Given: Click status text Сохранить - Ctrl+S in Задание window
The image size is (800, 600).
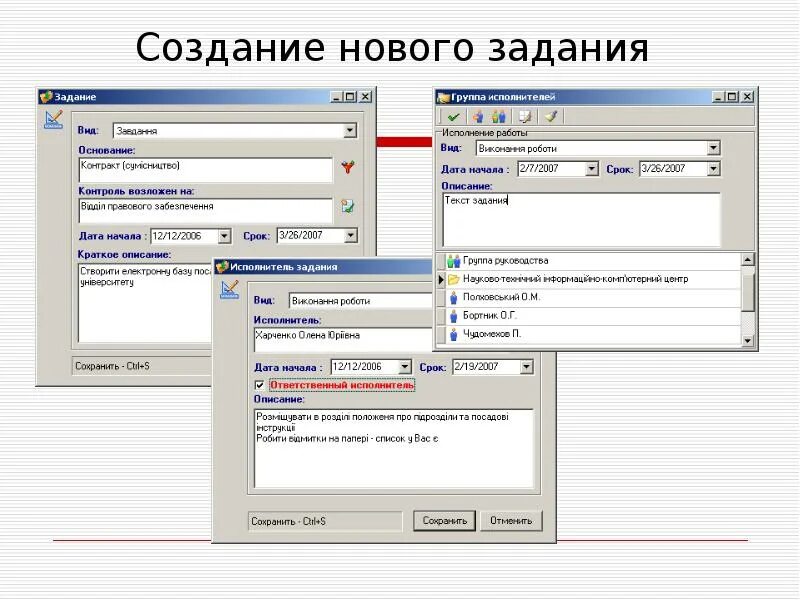Looking at the screenshot, I should 112,366.
